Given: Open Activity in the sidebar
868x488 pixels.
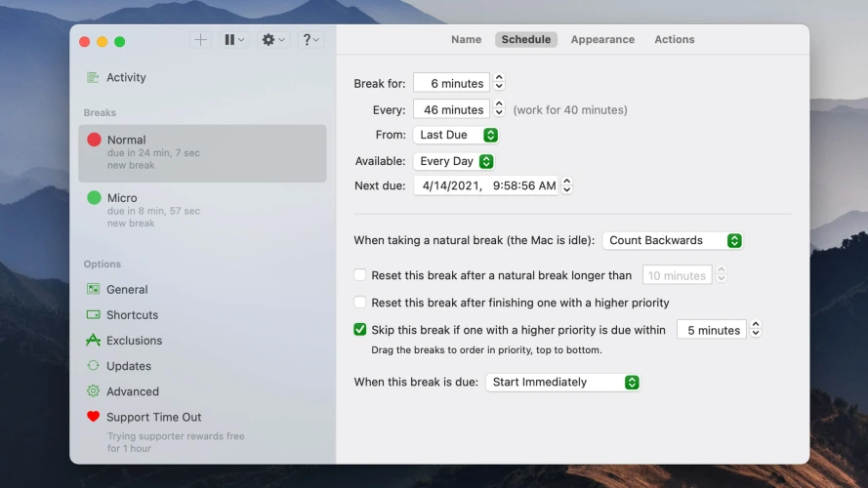Looking at the screenshot, I should pyautogui.click(x=126, y=78).
